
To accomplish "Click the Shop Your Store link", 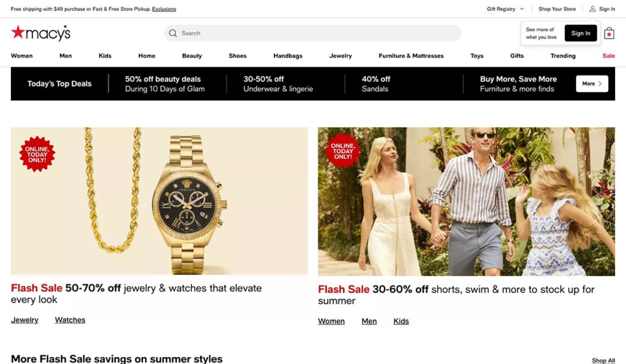I will tap(557, 9).
